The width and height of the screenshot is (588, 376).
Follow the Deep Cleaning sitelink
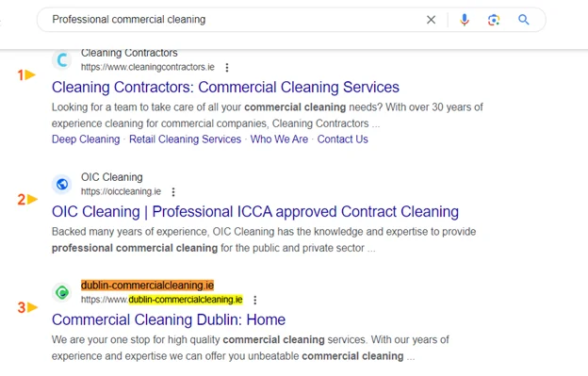point(86,139)
